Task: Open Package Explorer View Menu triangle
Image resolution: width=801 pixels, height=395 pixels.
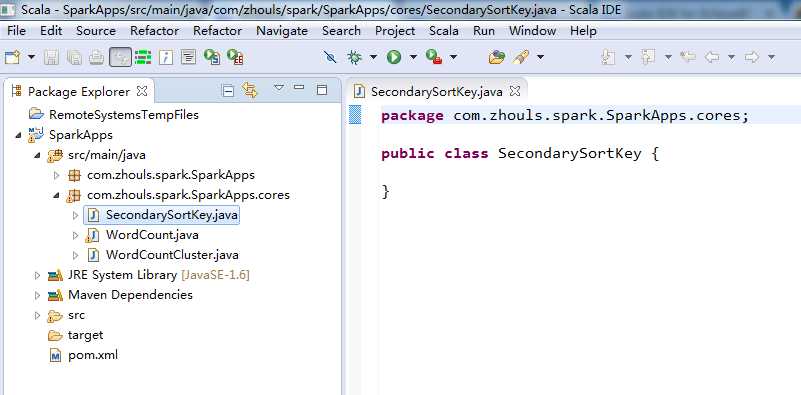Action: [x=278, y=88]
